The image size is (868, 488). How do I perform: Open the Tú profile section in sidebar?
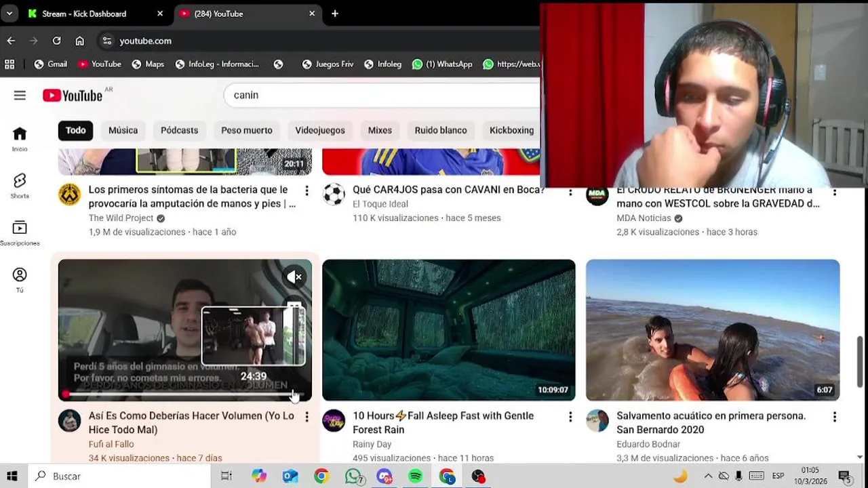[x=20, y=280]
